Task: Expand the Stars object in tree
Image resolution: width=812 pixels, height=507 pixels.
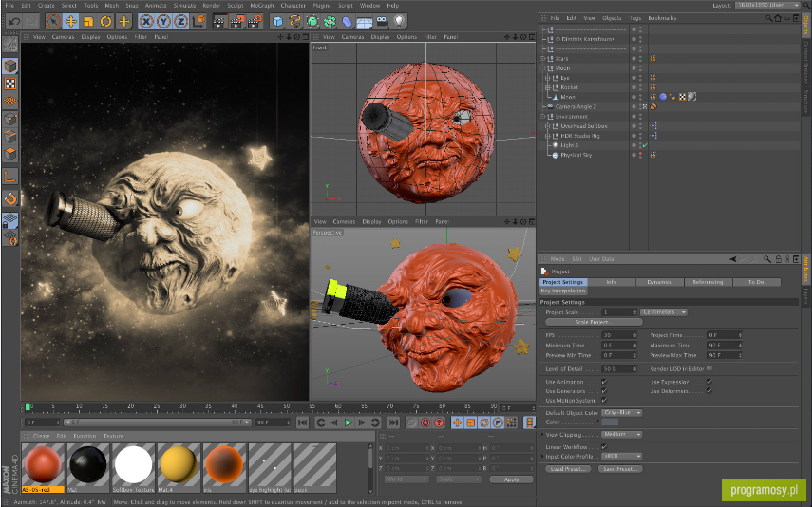Action: (543, 59)
